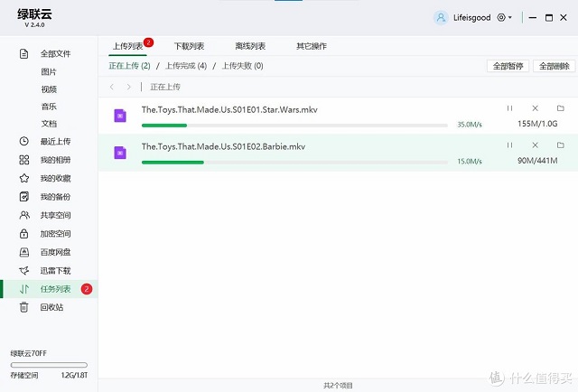Screen dimensions: 578x392
Task: Open 图片 category in sidebar
Action: (49, 71)
